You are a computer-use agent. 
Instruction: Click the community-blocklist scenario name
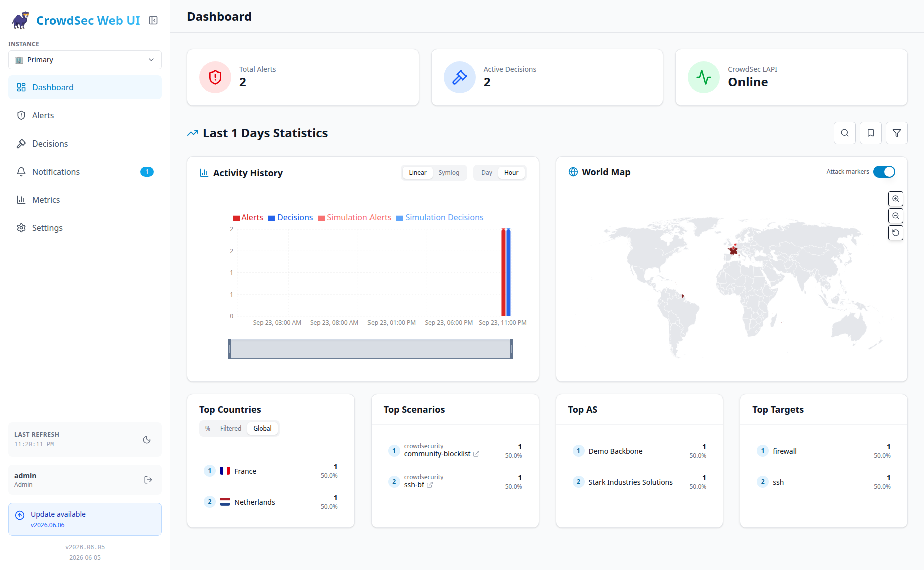point(437,454)
